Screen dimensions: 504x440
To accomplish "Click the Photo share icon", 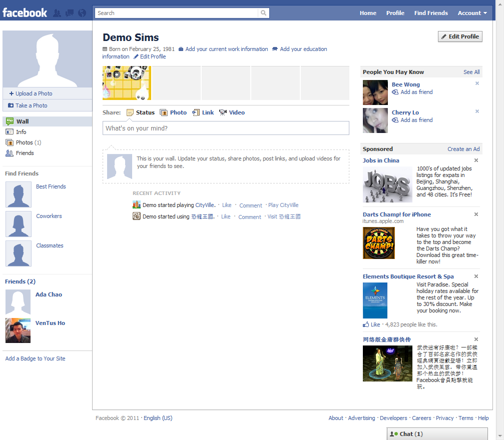I will (164, 112).
